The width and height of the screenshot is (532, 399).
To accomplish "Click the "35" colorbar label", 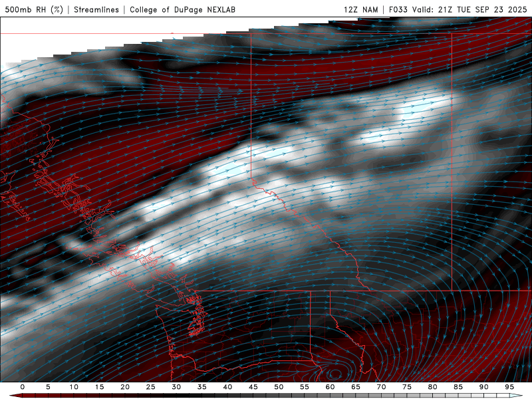I will [x=202, y=387].
